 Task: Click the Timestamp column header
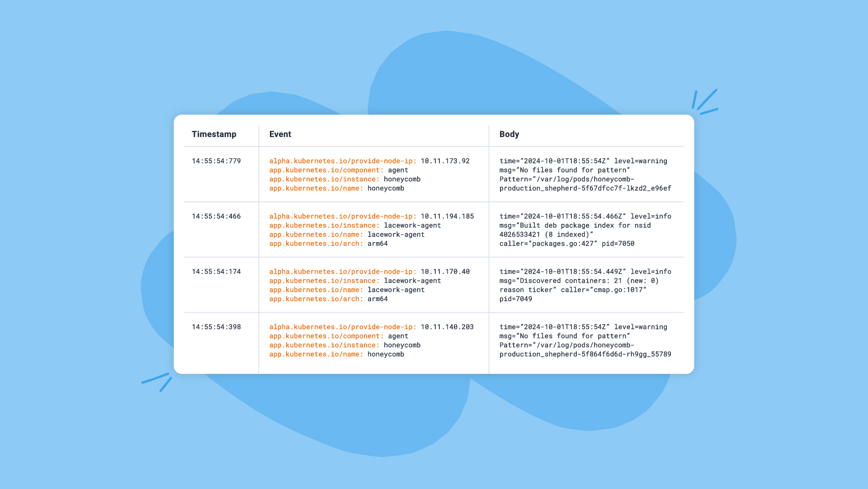pos(213,133)
